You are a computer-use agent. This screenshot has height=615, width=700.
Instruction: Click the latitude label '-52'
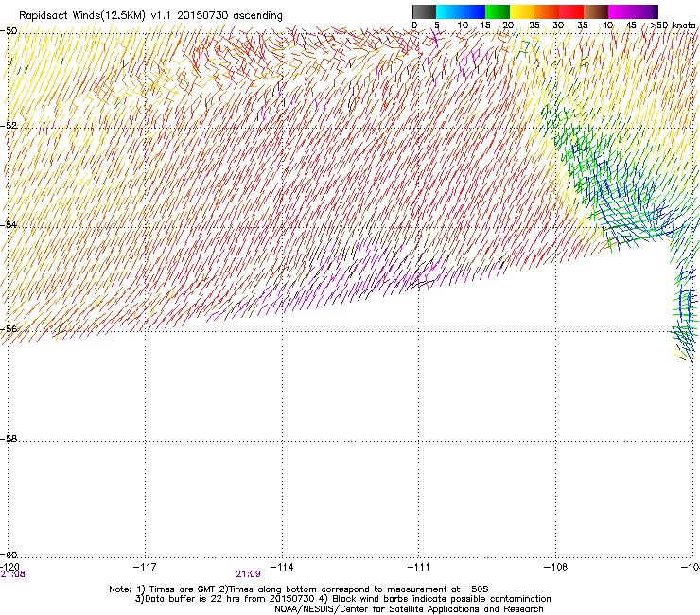point(9,126)
